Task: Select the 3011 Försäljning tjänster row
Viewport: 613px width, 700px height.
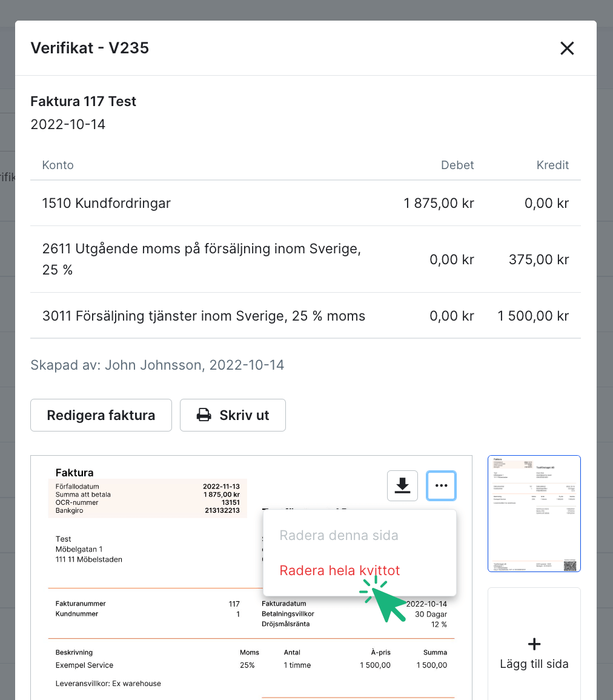Action: click(204, 316)
